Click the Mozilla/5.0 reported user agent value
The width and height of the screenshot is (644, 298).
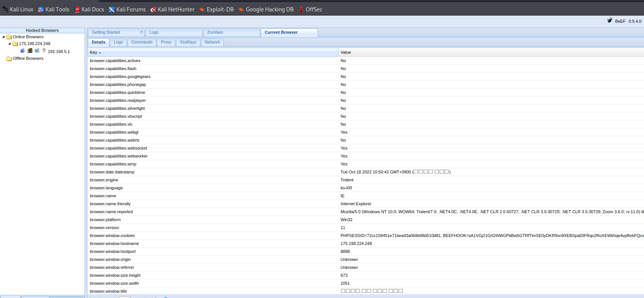492,212
